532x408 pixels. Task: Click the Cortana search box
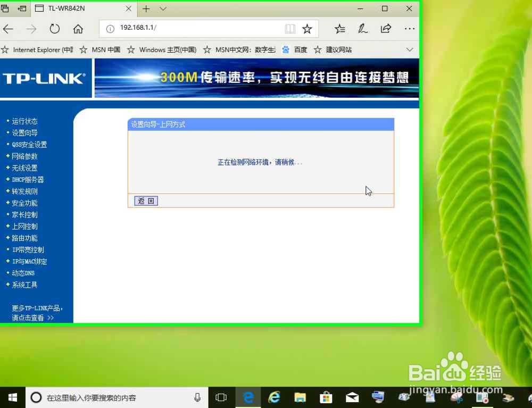(117, 397)
